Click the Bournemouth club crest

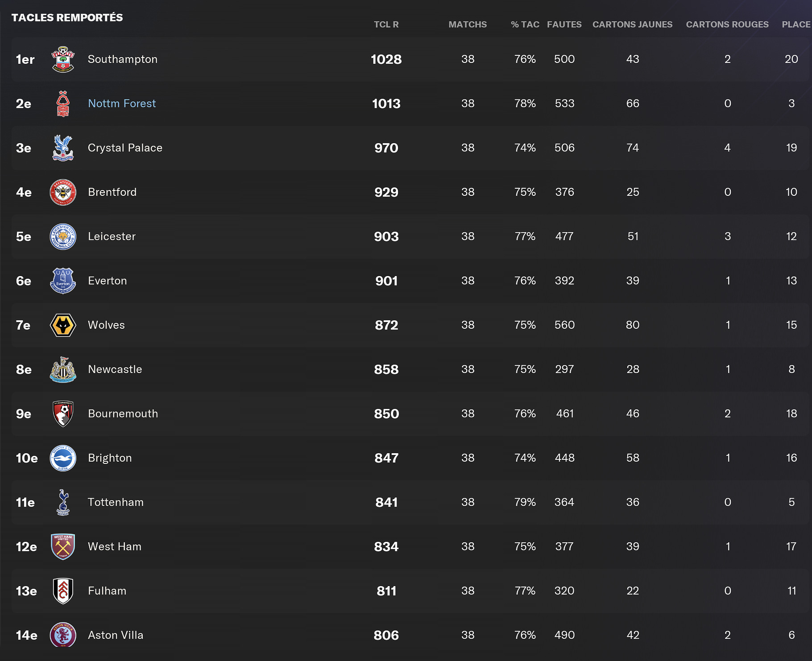pos(63,413)
